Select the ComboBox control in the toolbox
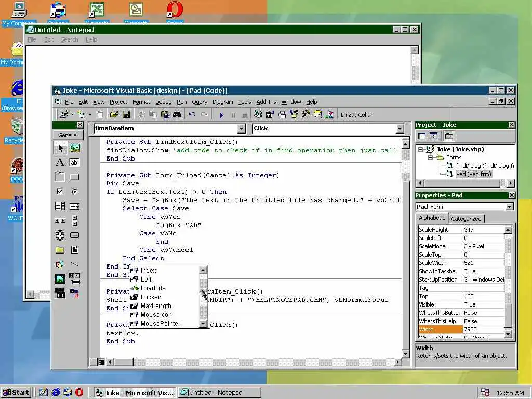 [60, 206]
